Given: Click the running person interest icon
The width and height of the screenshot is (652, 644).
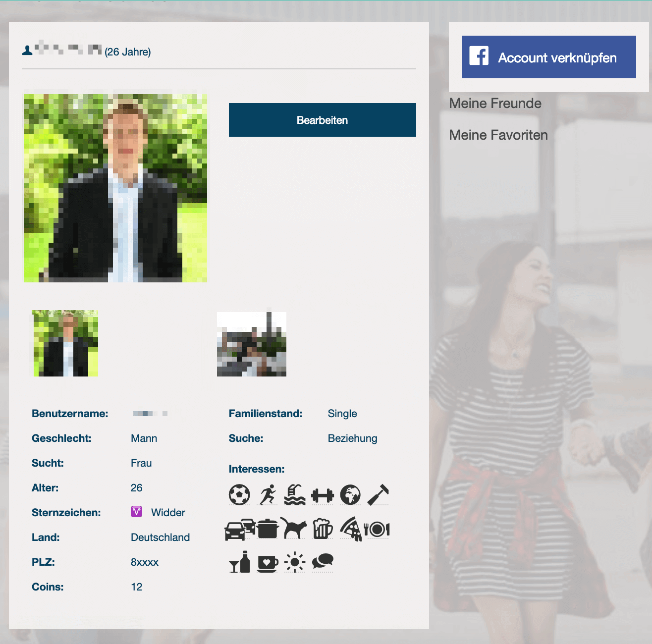Looking at the screenshot, I should point(268,495).
